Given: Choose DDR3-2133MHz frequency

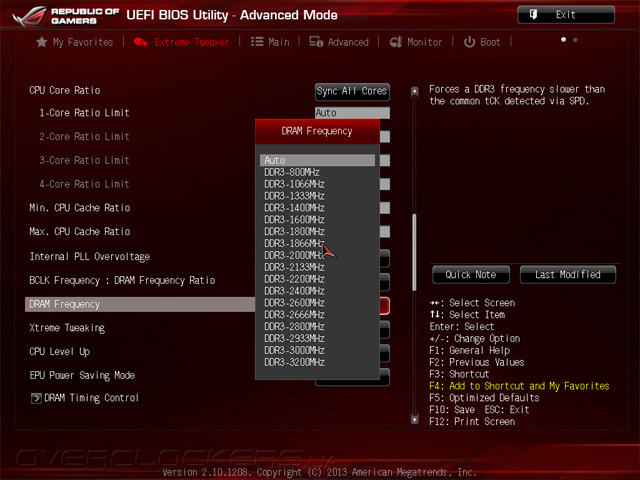Looking at the screenshot, I should [x=294, y=267].
